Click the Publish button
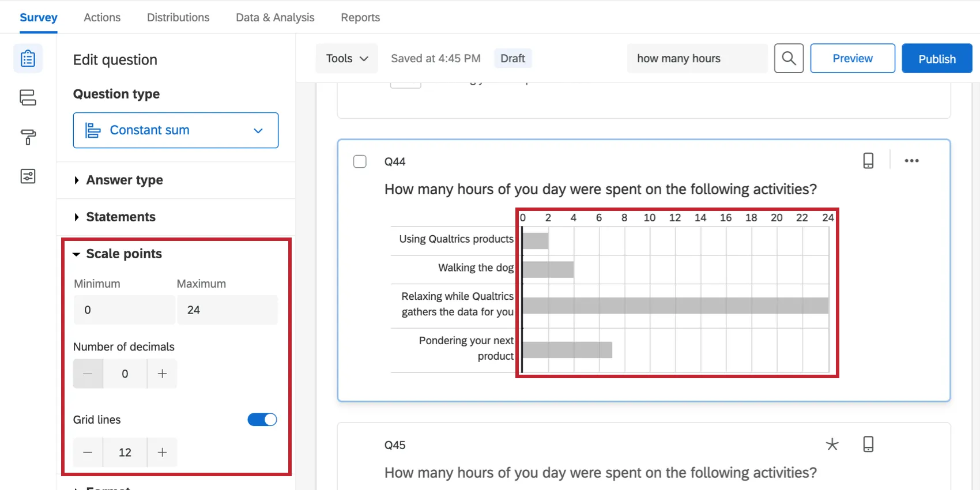This screenshot has height=490, width=980. coord(937,58)
